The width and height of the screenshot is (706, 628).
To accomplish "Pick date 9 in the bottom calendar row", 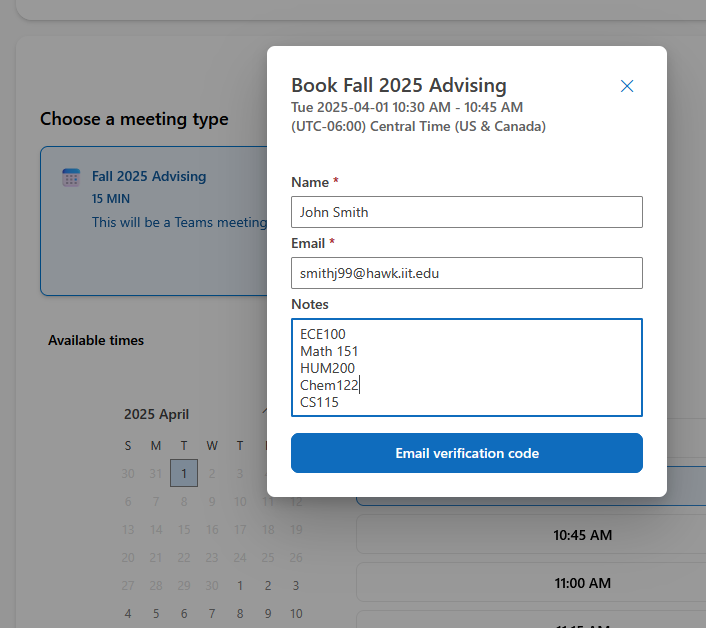I will point(268,614).
